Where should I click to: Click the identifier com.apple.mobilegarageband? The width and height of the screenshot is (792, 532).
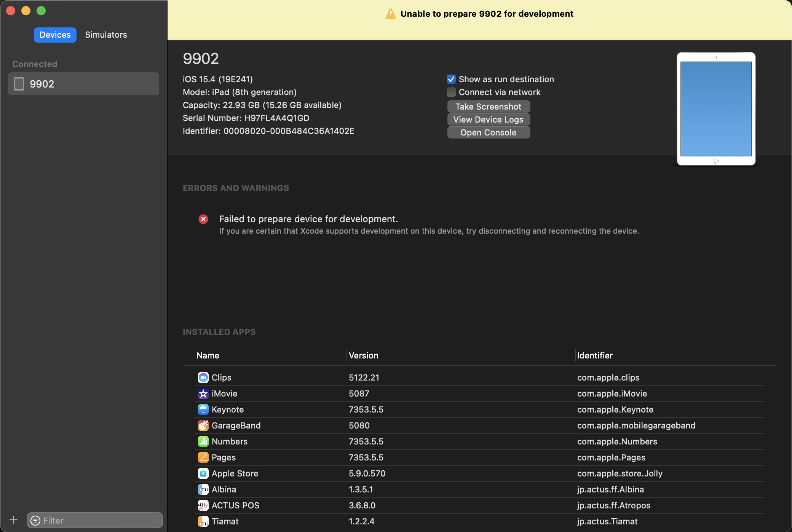click(636, 425)
